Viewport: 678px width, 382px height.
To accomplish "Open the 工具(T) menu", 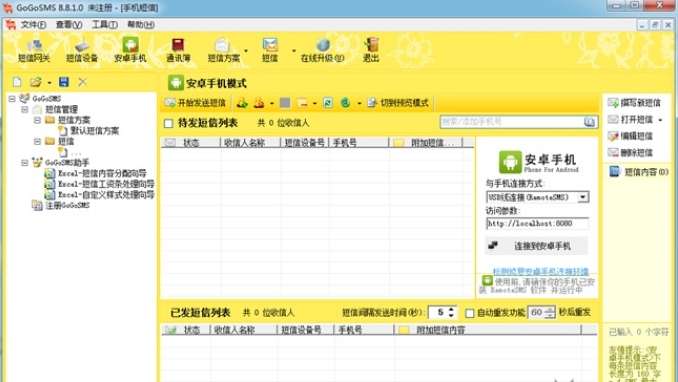I will coord(104,25).
